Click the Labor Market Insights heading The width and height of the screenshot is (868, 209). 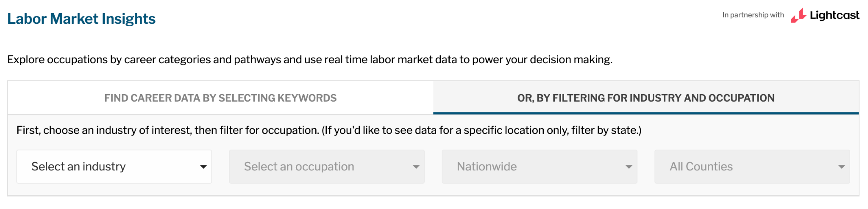coord(81,19)
